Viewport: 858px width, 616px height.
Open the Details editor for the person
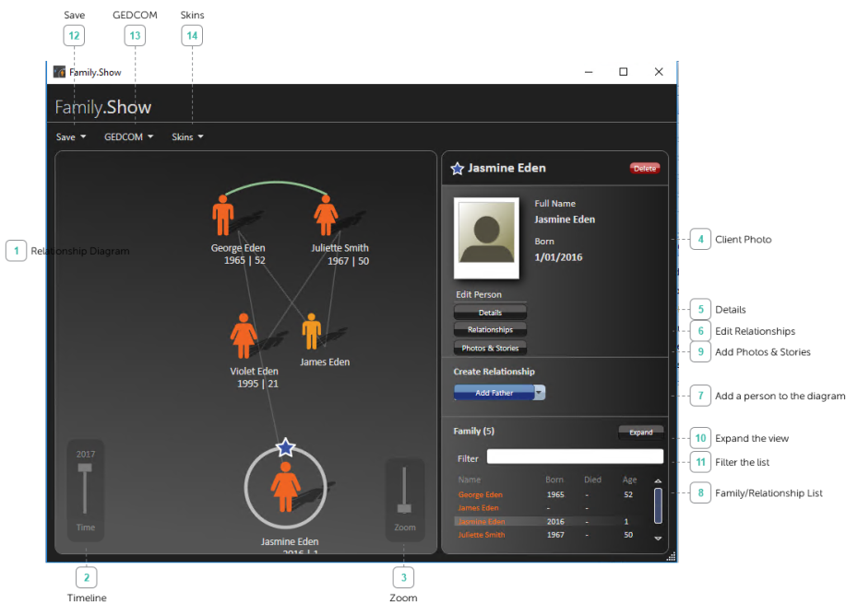coord(490,313)
